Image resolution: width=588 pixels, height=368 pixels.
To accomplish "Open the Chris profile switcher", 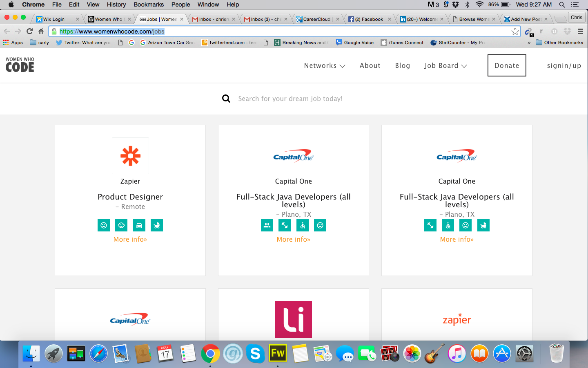I will click(577, 18).
